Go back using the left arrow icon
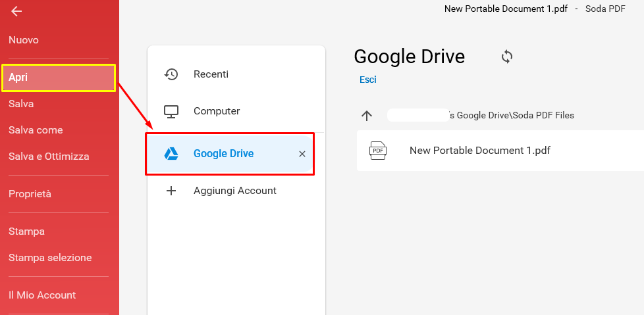 coord(16,11)
